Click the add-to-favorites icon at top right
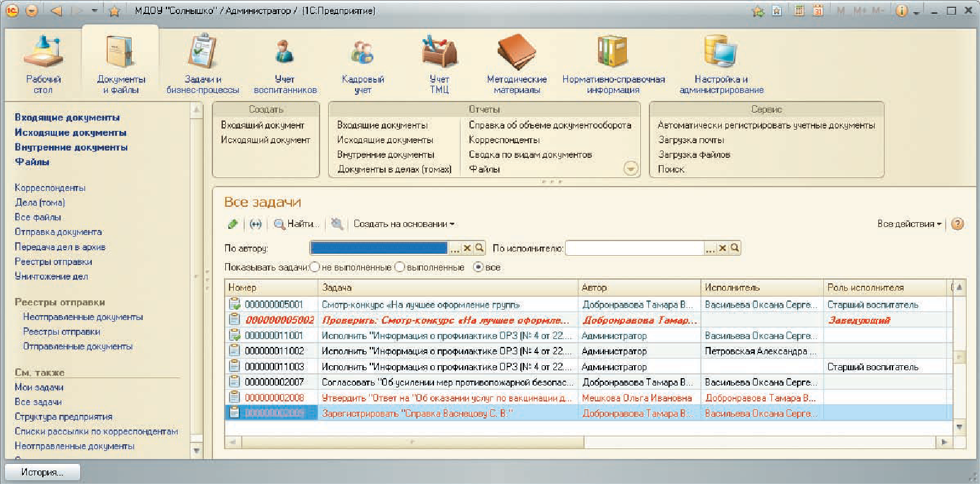The width and height of the screenshot is (980, 484). tap(758, 11)
